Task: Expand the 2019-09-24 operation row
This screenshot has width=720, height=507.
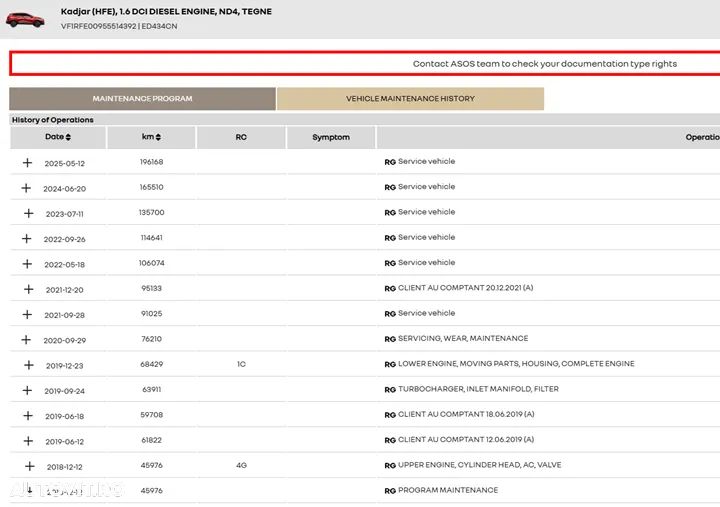Action: point(28,390)
